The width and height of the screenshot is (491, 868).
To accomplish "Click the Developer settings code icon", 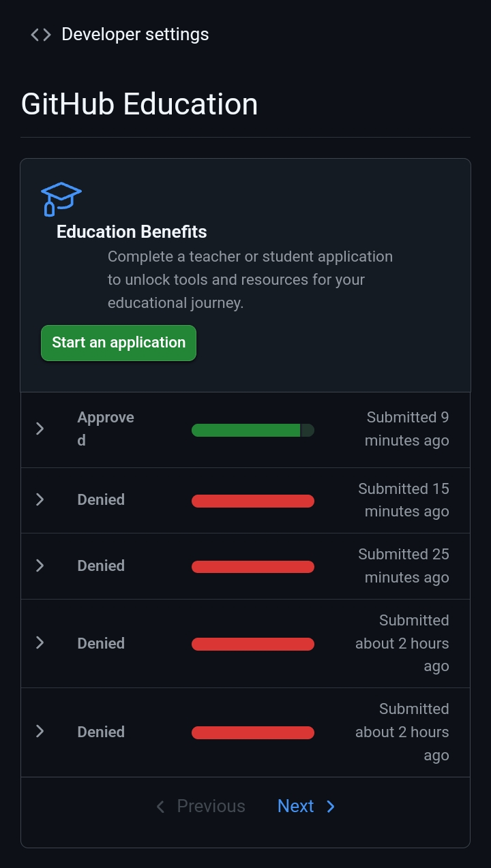I will click(x=41, y=35).
